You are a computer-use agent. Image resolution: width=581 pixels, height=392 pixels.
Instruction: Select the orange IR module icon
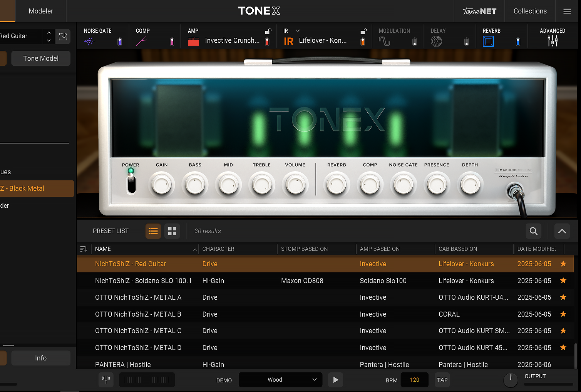pyautogui.click(x=288, y=41)
